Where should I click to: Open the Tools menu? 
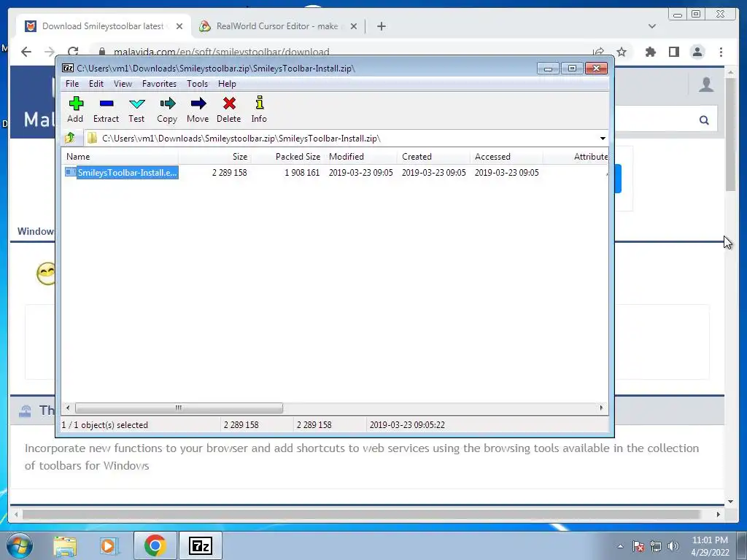pos(197,84)
